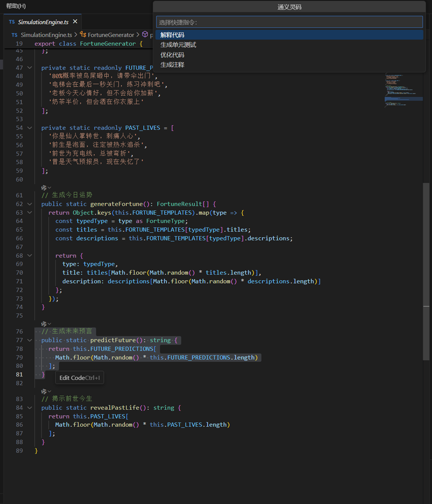This screenshot has height=504, width=432.
Task: Select 解释代码 command
Action: 289,34
